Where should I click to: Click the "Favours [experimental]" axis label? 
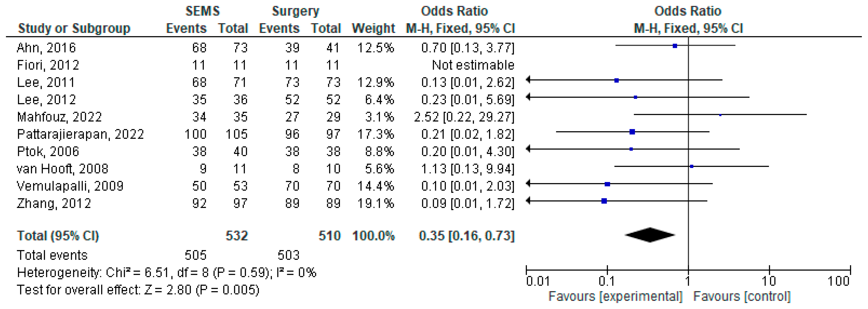[615, 297]
